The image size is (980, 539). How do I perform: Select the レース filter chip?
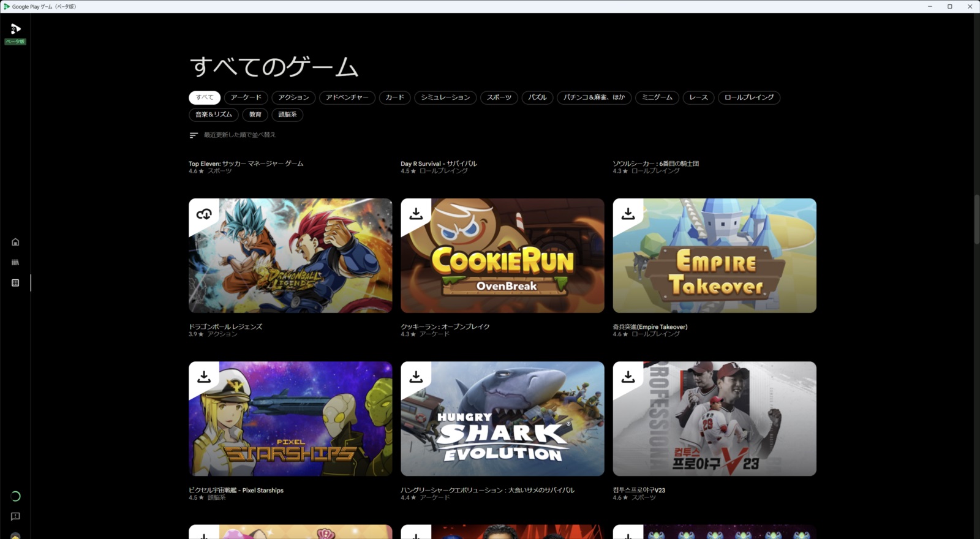coord(698,97)
